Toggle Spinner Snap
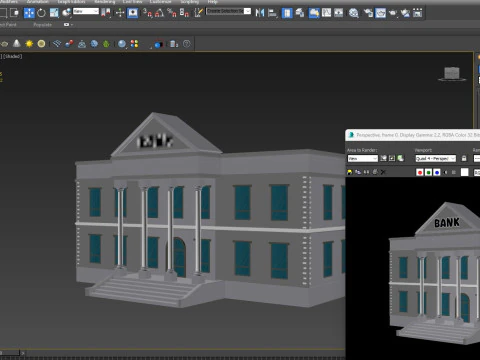This screenshot has height=360, width=480. [x=184, y=13]
